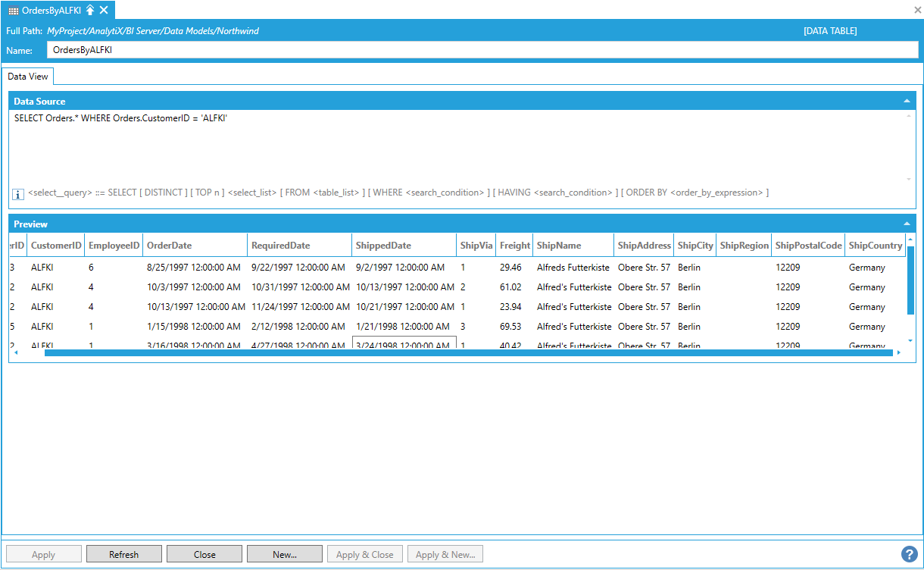Click the New... button
This screenshot has height=570, width=924.
pos(285,554)
